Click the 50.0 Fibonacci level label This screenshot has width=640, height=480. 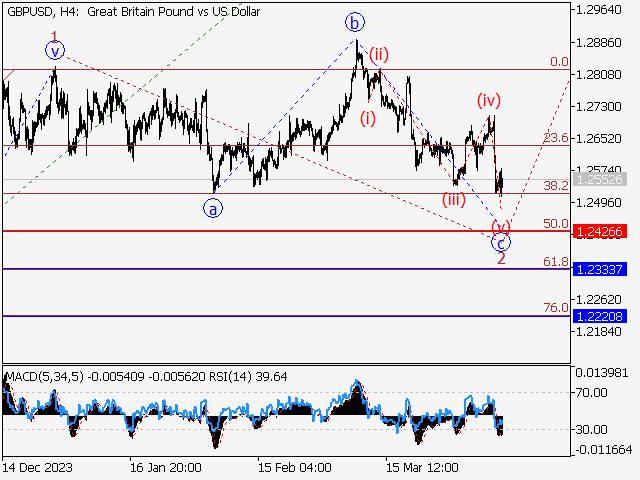point(556,224)
